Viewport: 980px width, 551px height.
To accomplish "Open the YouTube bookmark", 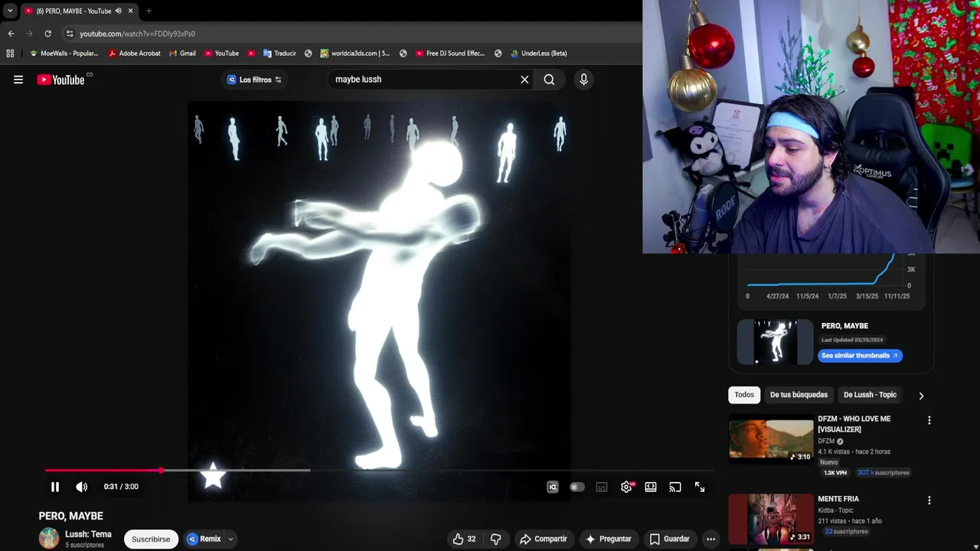I will pyautogui.click(x=221, y=54).
